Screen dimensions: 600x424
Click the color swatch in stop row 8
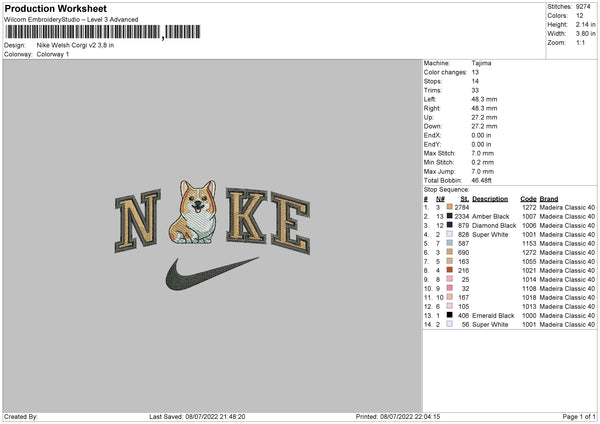450,270
